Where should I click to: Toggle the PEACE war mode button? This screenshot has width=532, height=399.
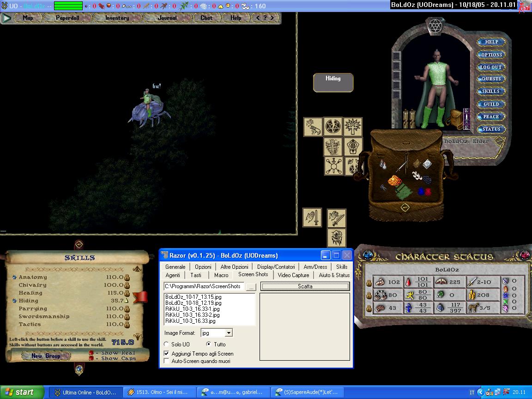coord(491,117)
